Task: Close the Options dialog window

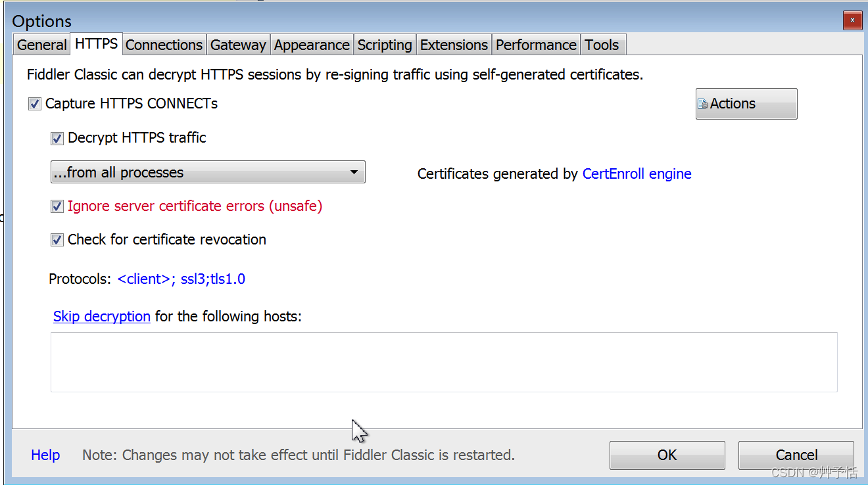Action: tap(853, 21)
